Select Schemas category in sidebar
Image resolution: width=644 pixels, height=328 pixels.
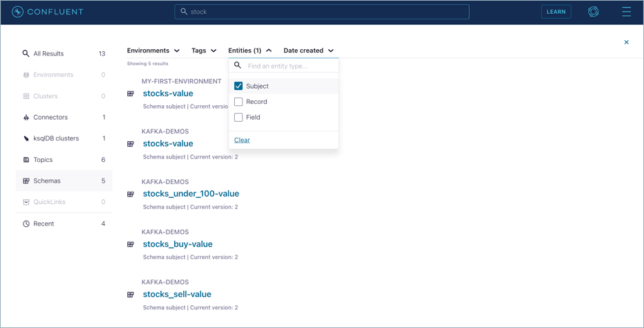[47, 181]
